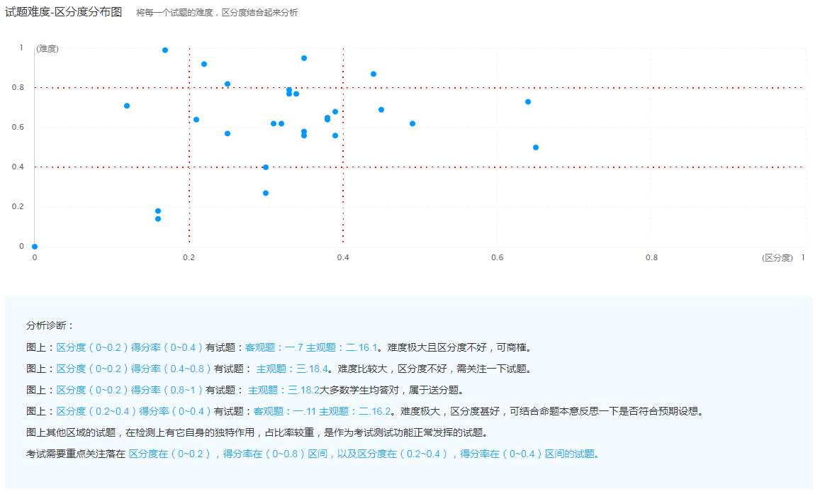Click the (区分度) x-axis label

click(777, 258)
